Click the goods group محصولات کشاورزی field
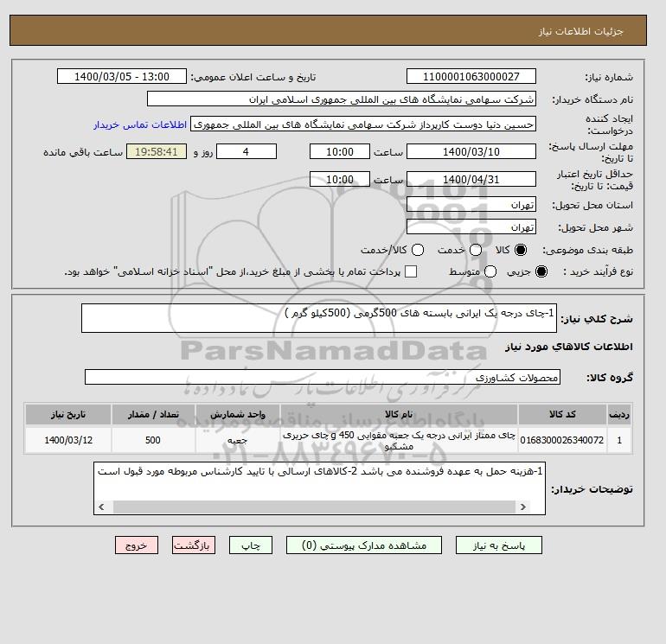 click(x=323, y=377)
